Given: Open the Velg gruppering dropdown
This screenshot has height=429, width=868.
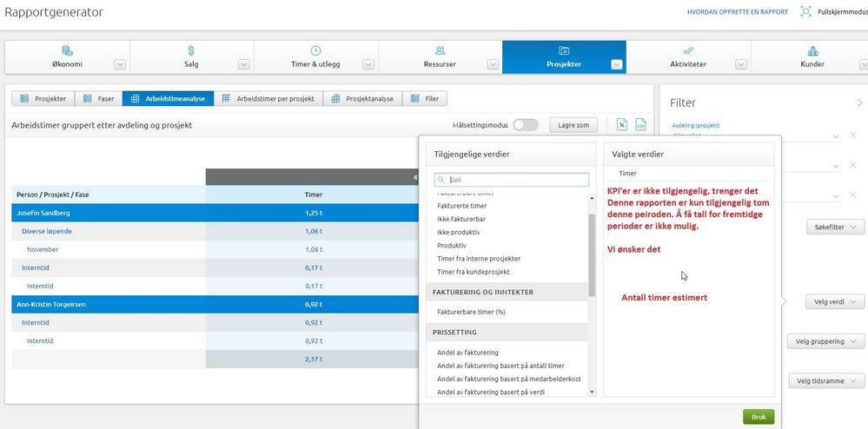Looking at the screenshot, I should [826, 341].
